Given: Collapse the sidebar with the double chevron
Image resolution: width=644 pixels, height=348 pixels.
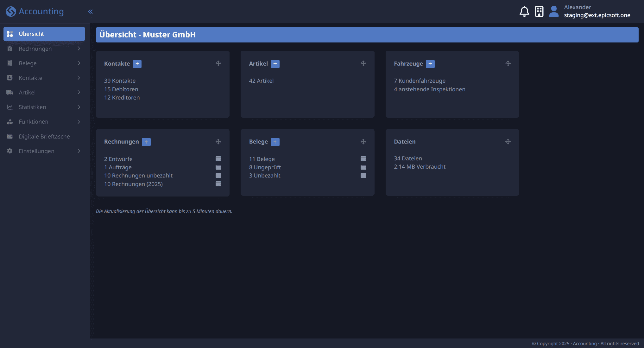Looking at the screenshot, I should tap(90, 12).
